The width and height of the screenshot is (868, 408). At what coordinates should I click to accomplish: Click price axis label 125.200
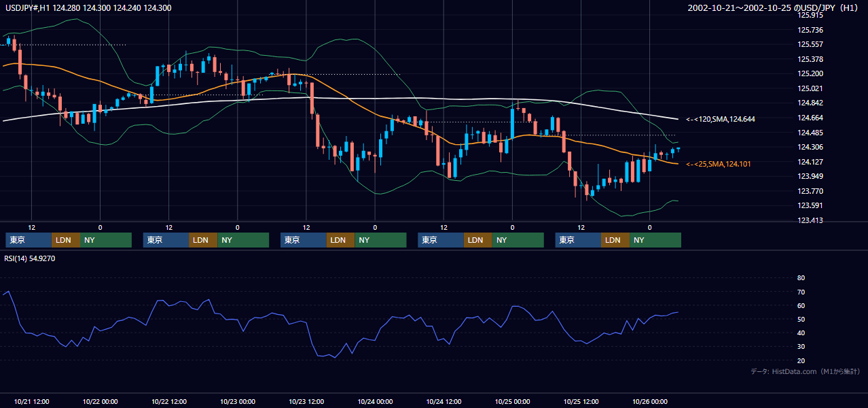click(810, 73)
